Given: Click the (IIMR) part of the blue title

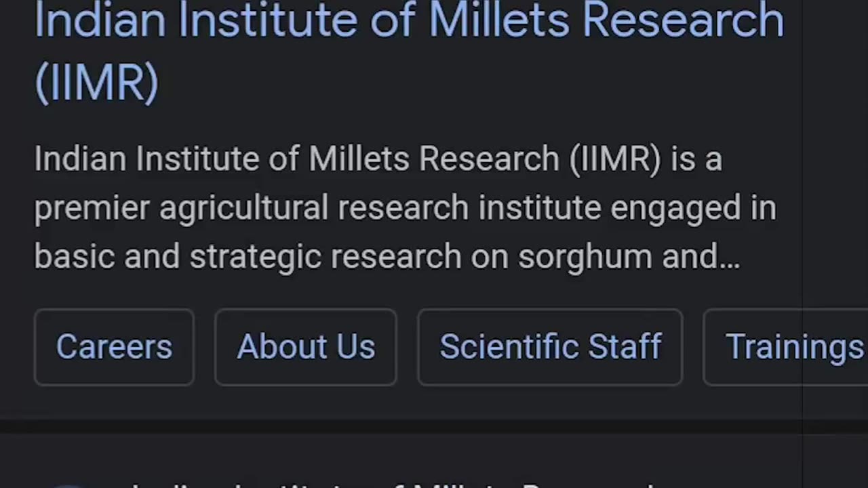Looking at the screenshot, I should (x=96, y=83).
